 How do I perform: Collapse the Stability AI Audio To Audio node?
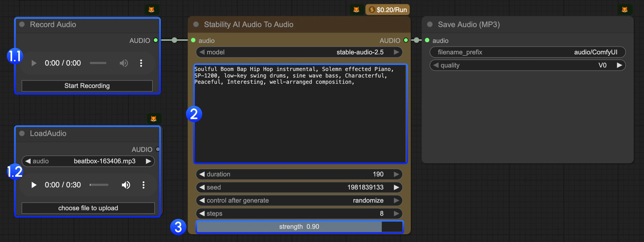[x=196, y=24]
